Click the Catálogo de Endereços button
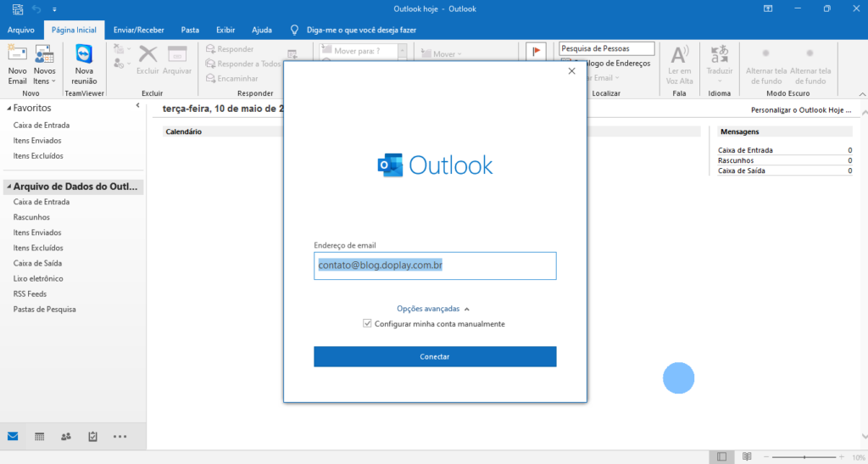The image size is (868, 464). pos(606,63)
